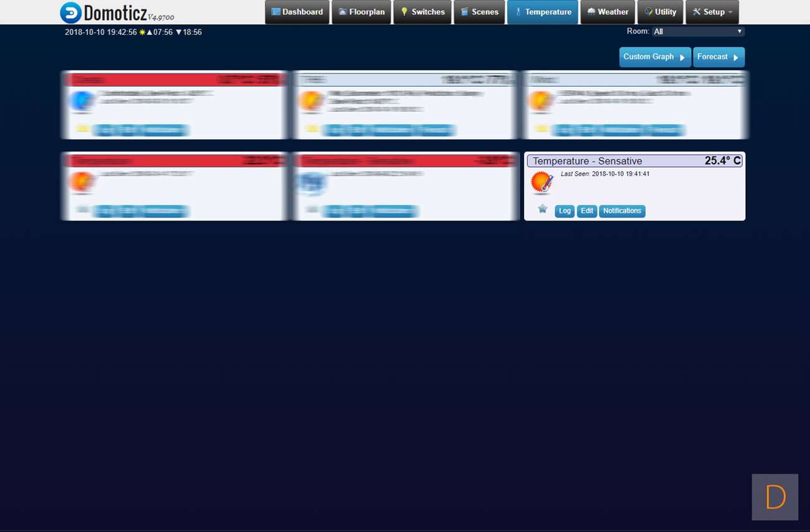The height and width of the screenshot is (532, 810).
Task: Open Log for Temperature - Sensative
Action: tap(565, 211)
